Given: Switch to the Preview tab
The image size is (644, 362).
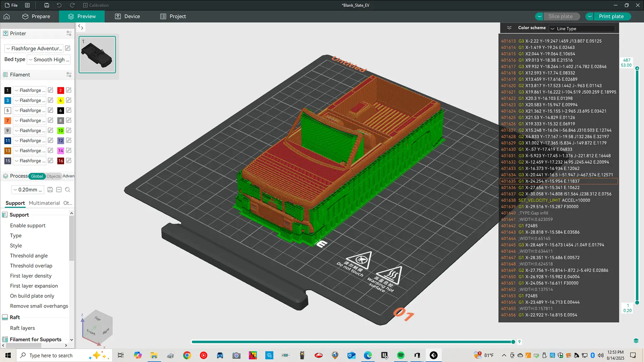Looking at the screenshot, I should tap(82, 16).
